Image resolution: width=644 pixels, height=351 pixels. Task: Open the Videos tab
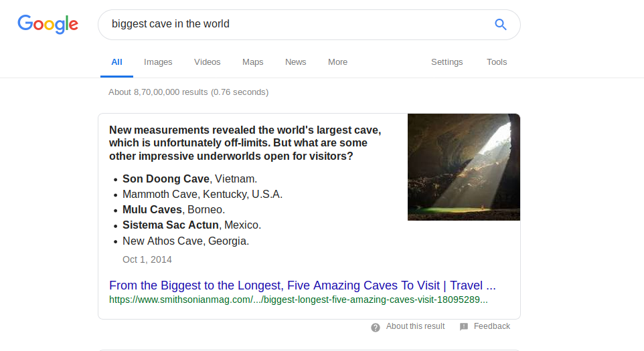[208, 62]
